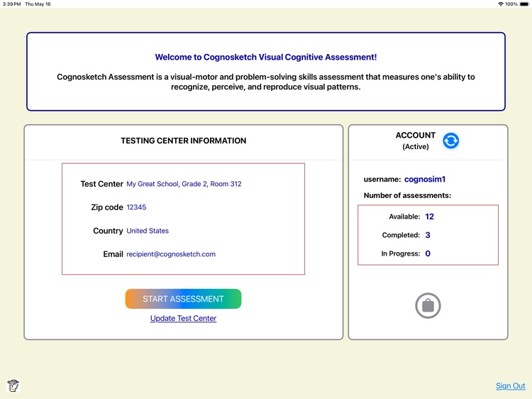Viewport: 532px width, 399px height.
Task: Click the Cognosketch Assessment description paragraph
Action: pos(266,82)
